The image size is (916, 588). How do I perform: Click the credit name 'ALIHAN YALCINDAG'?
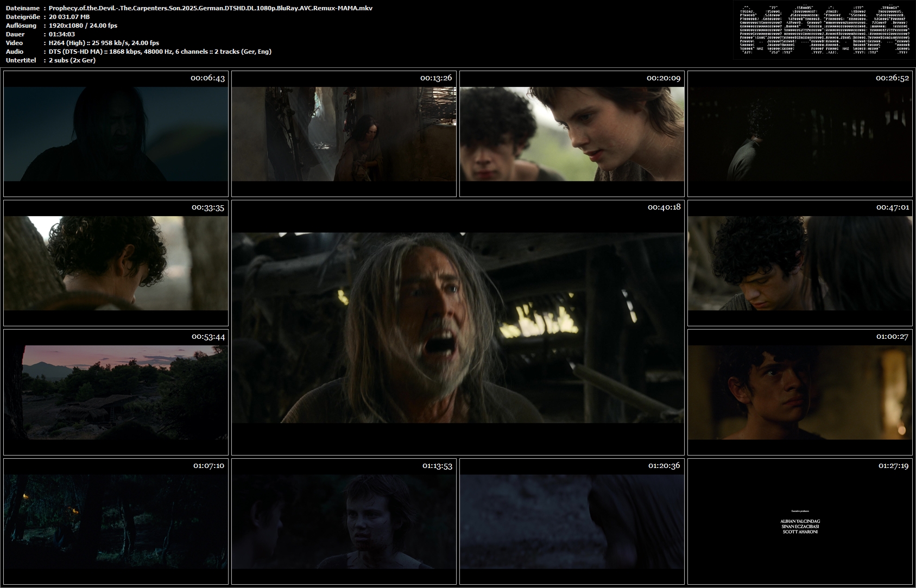[800, 521]
